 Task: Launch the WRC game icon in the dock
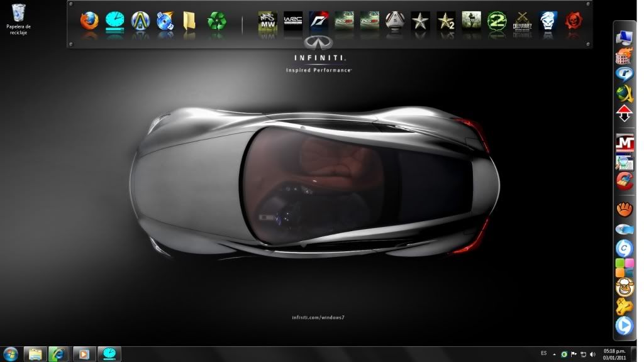pyautogui.click(x=293, y=21)
